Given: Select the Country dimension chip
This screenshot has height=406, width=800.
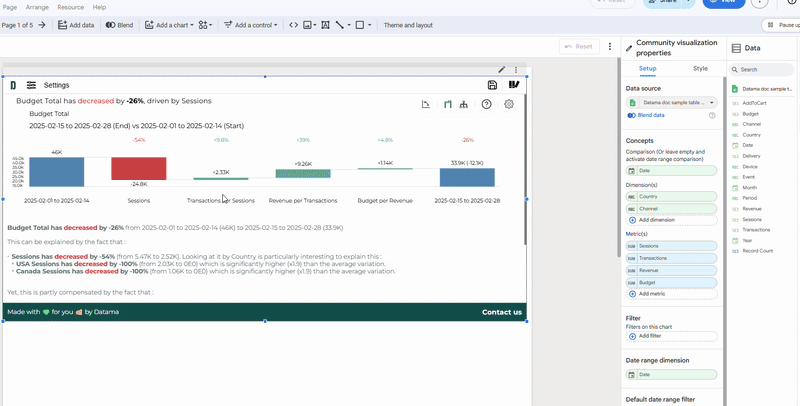Looking at the screenshot, I should pos(671,196).
